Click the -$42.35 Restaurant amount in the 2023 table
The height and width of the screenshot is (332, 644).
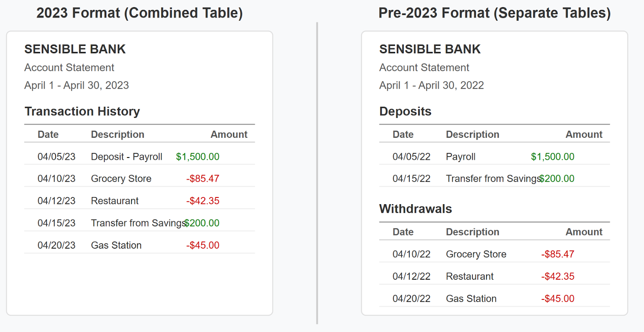coord(203,201)
